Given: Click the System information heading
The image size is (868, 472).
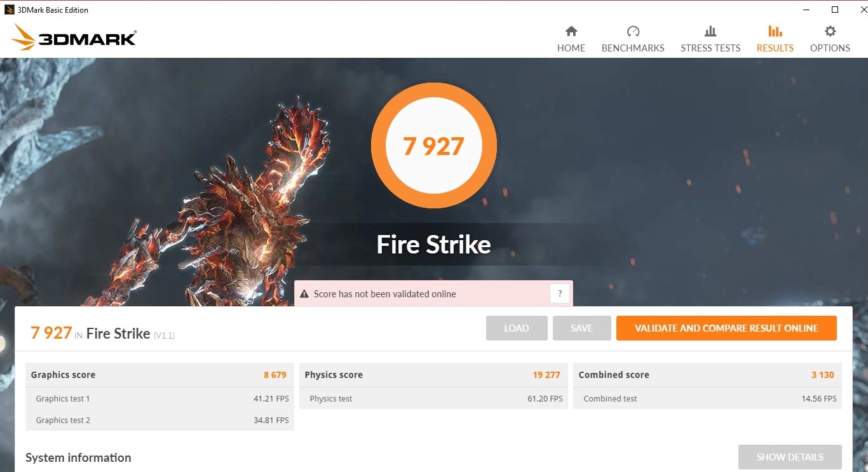Looking at the screenshot, I should [x=78, y=457].
